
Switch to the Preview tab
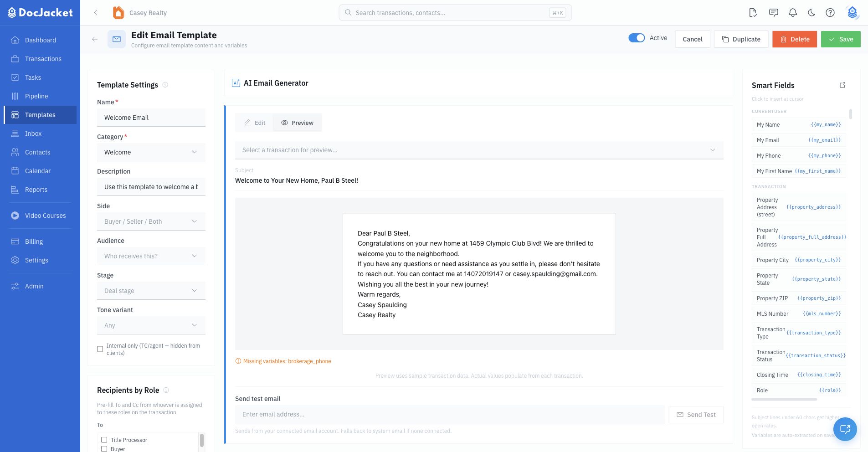coord(297,123)
